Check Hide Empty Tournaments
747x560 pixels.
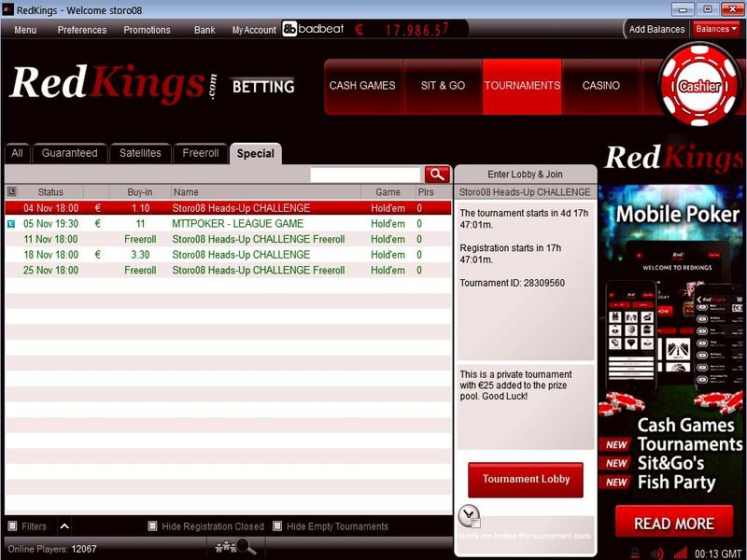point(277,525)
